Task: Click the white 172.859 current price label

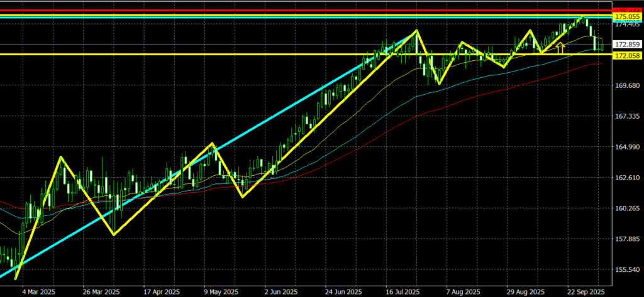Action: pyautogui.click(x=628, y=45)
